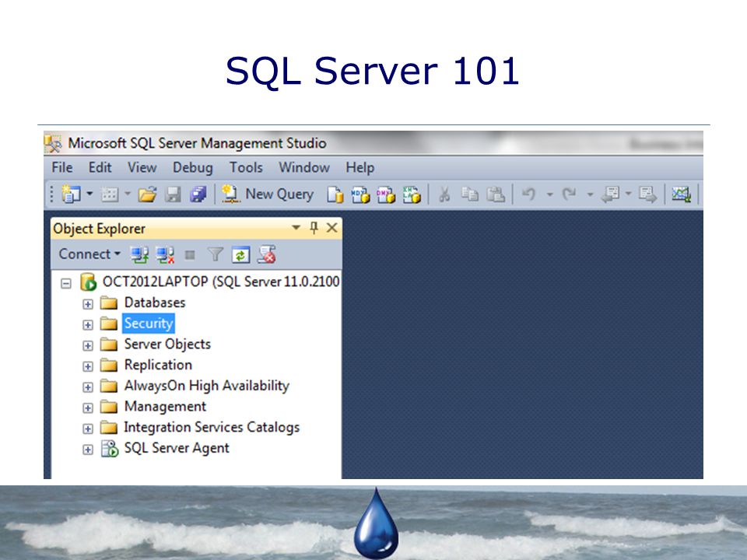747x560 pixels.
Task: Click the Activity Monitor icon
Action: [682, 194]
